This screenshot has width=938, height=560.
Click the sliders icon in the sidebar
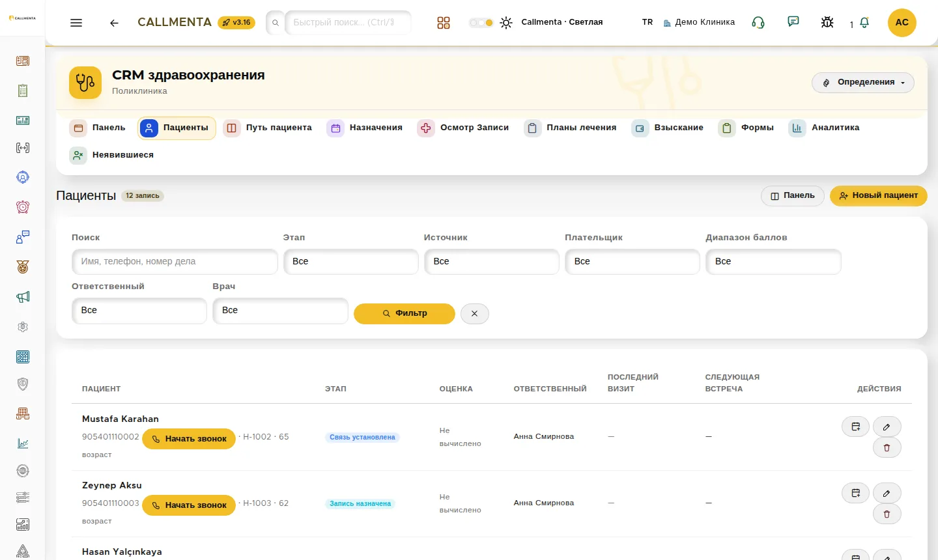tap(23, 498)
